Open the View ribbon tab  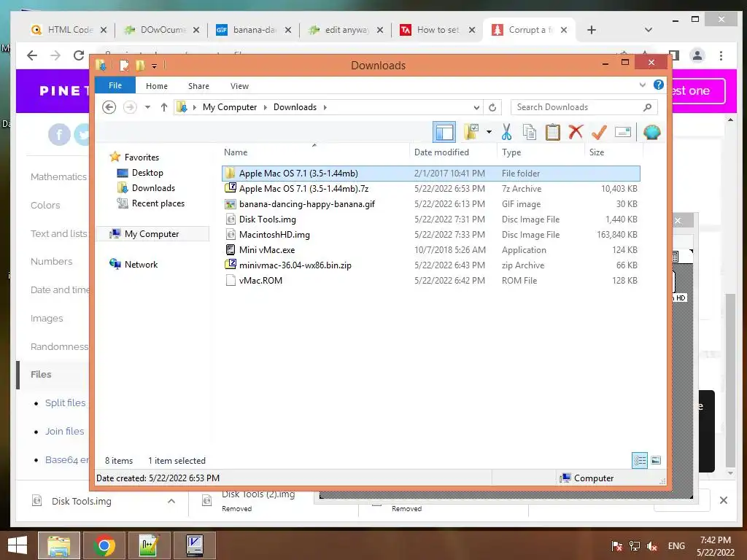pyautogui.click(x=239, y=86)
